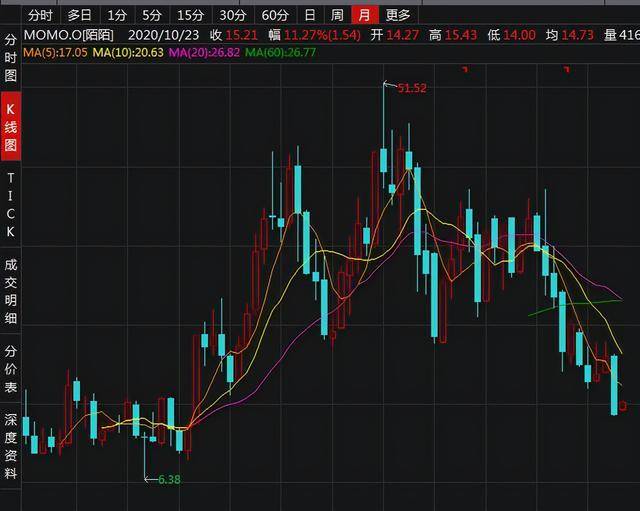Switch to the 分时 timeframe tab
This screenshot has width=640, height=511.
39,15
